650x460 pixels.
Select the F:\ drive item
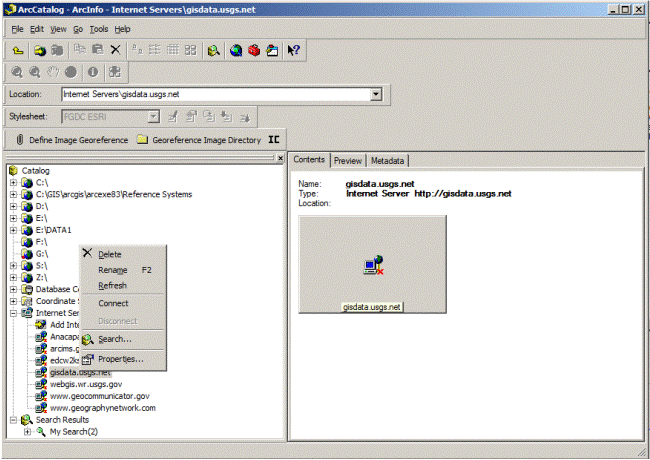coord(41,242)
